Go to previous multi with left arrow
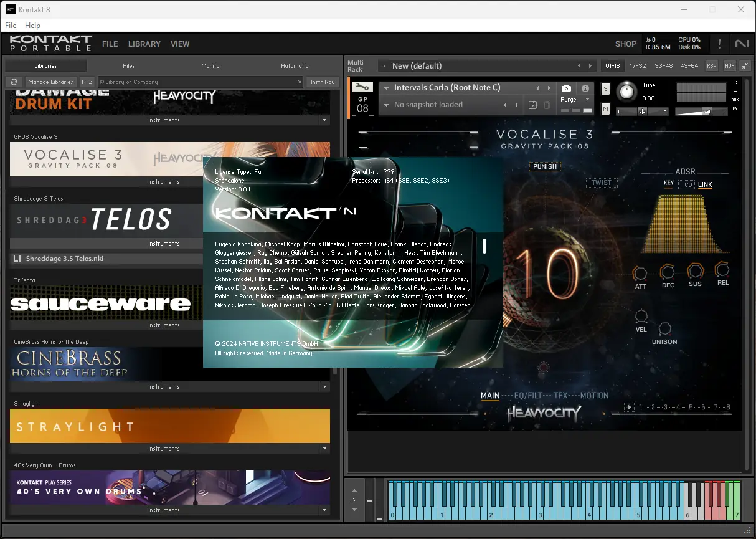 pos(579,65)
